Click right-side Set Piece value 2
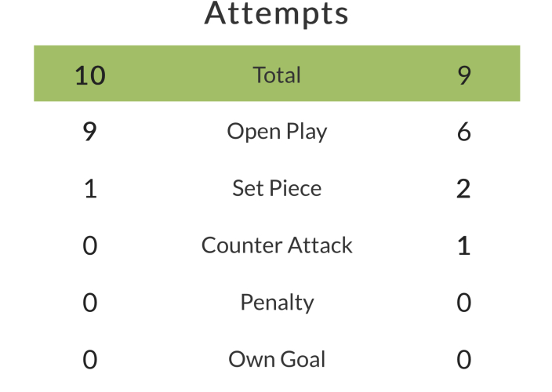Image resolution: width=552 pixels, height=392 pixels. coord(463,189)
